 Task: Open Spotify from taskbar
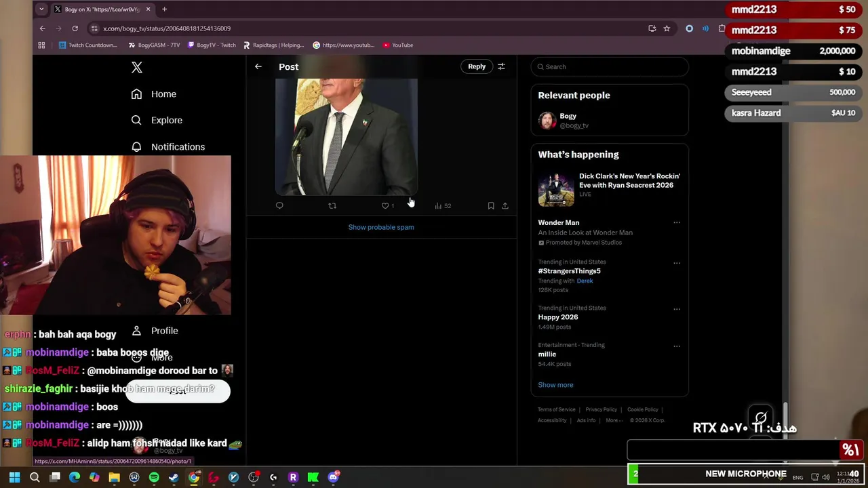[154, 477]
